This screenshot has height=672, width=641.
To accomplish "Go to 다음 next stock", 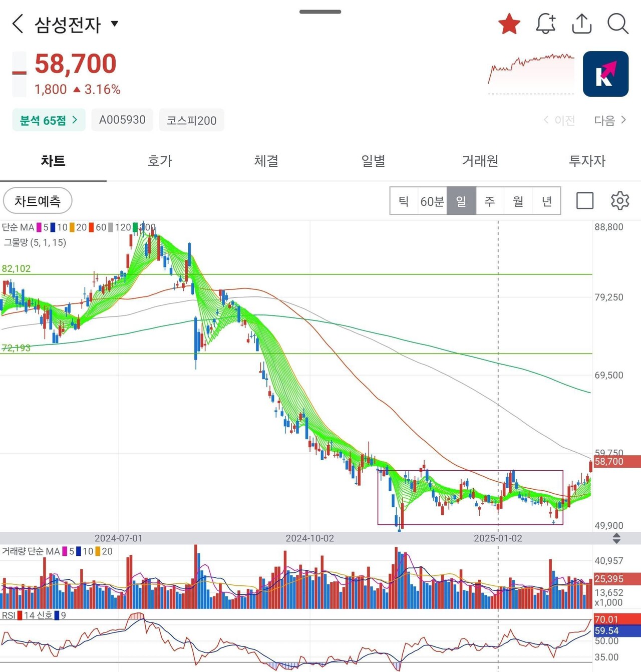I will tap(610, 120).
